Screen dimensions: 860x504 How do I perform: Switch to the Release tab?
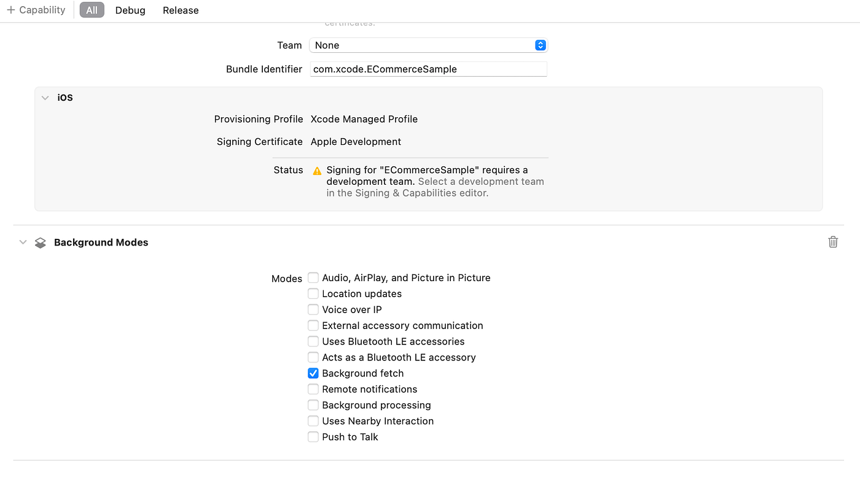click(180, 10)
